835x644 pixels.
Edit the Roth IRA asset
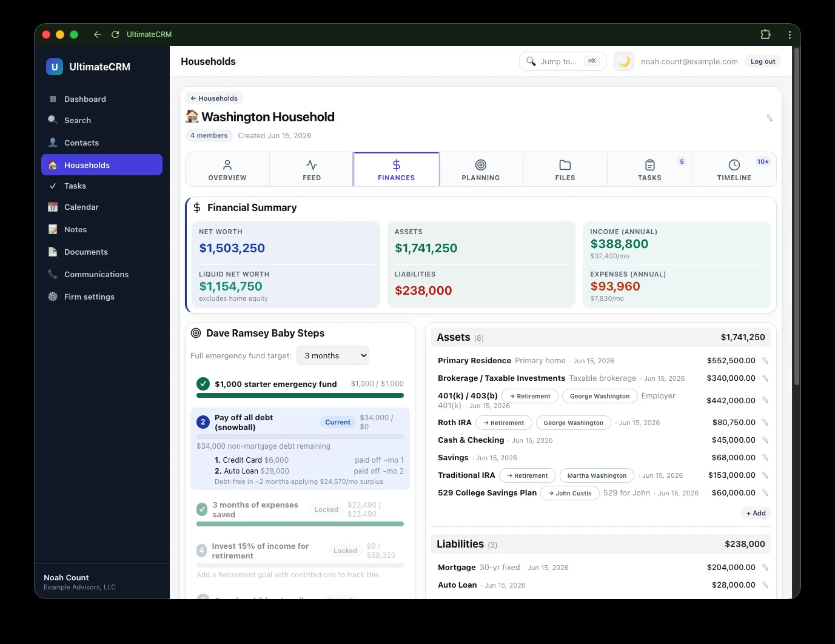(765, 423)
